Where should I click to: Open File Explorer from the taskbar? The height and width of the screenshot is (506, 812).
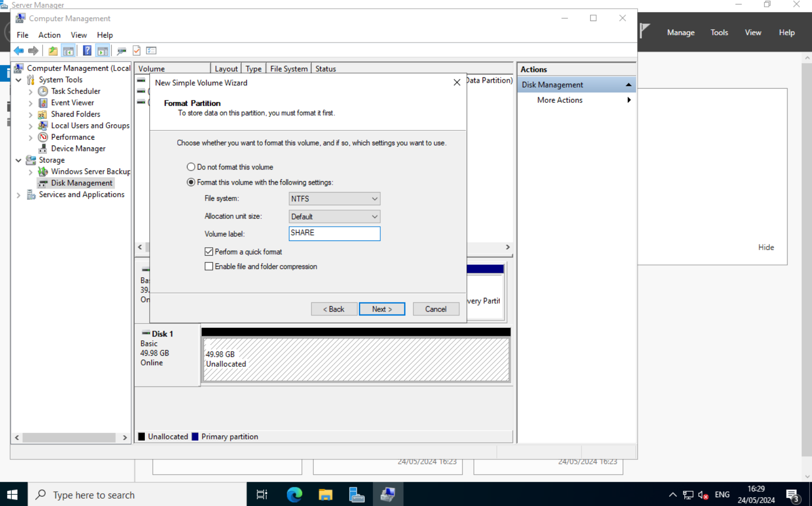coord(325,495)
